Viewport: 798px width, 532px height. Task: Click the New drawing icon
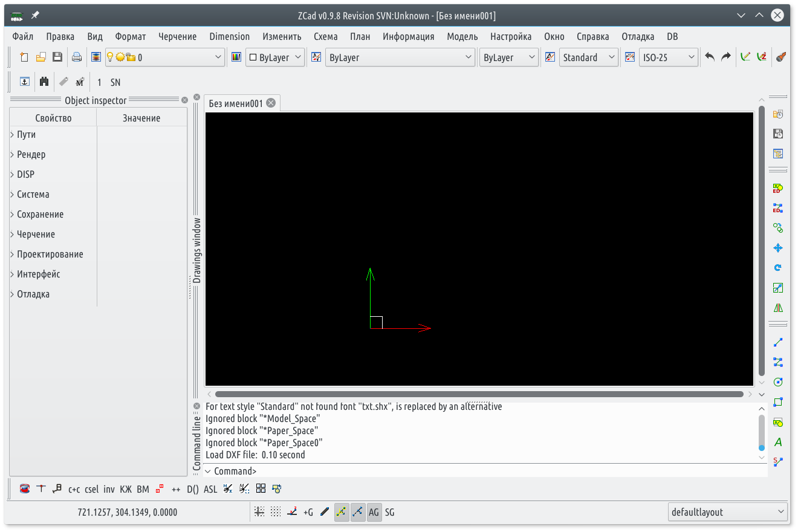[x=24, y=57]
